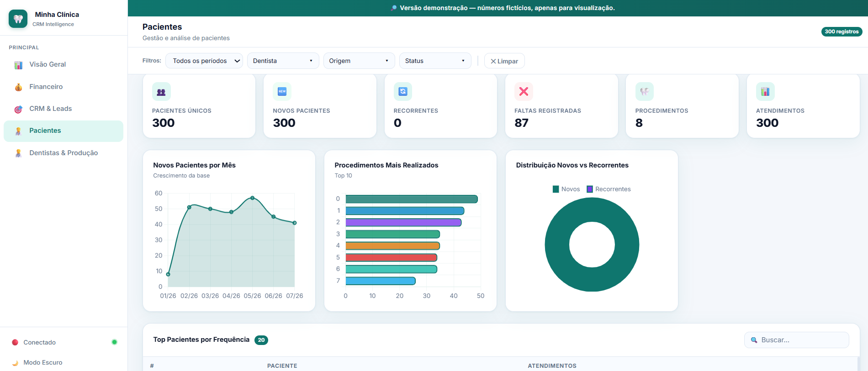The image size is (868, 371).
Task: Focus the Buscar search field
Action: 796,340
